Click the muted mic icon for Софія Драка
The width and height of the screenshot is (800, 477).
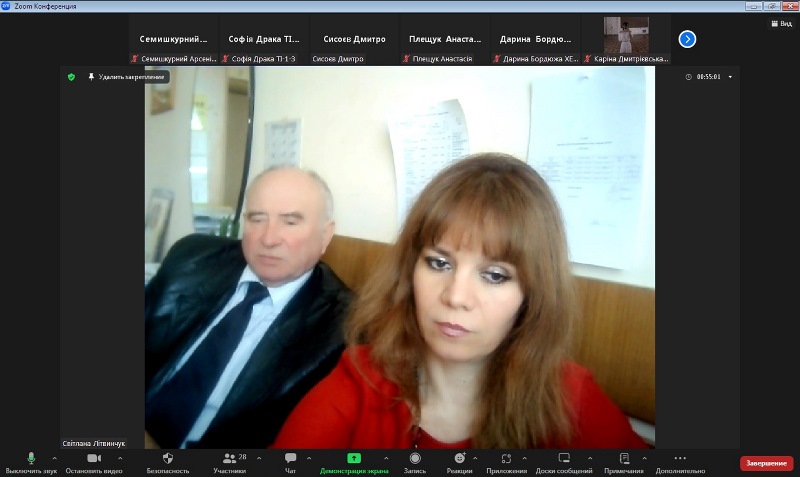[x=225, y=59]
